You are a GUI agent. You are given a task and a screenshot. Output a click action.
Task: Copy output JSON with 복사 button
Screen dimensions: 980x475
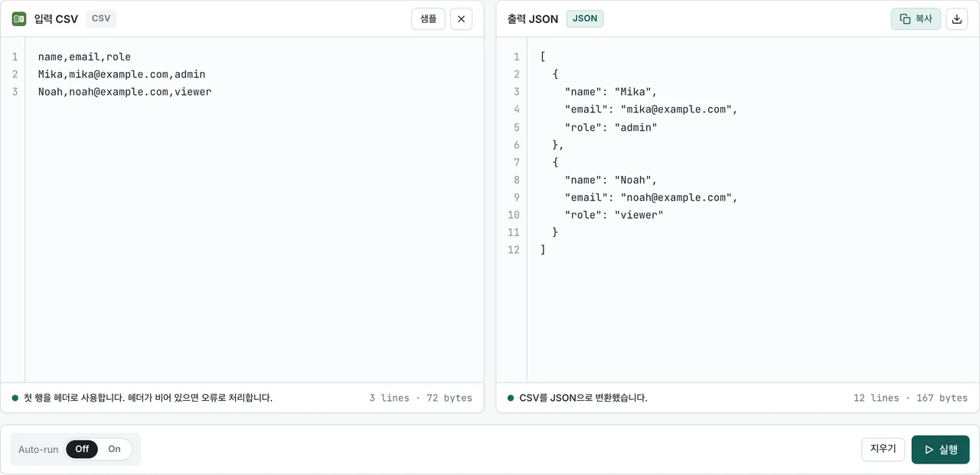point(916,19)
